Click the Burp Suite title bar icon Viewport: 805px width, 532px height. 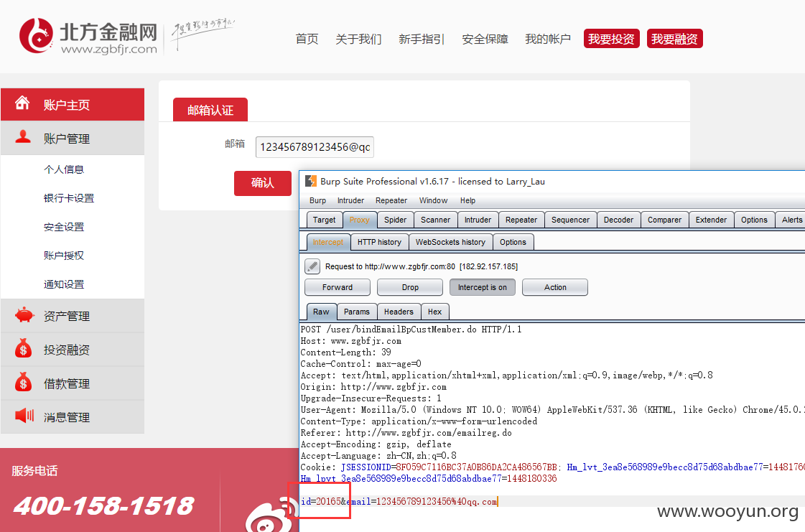point(311,181)
